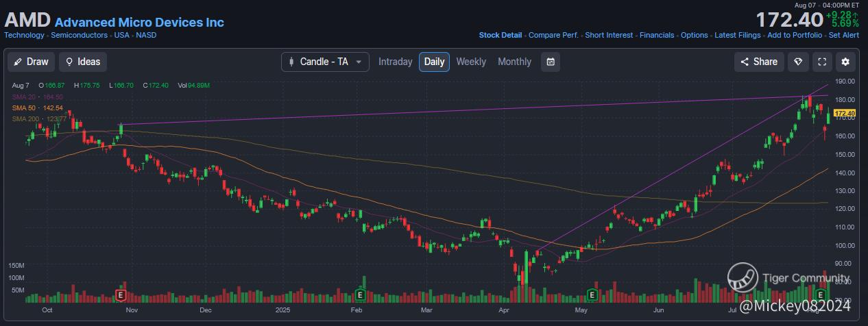Click the calendar date range icon
868x326 pixels.
point(550,62)
